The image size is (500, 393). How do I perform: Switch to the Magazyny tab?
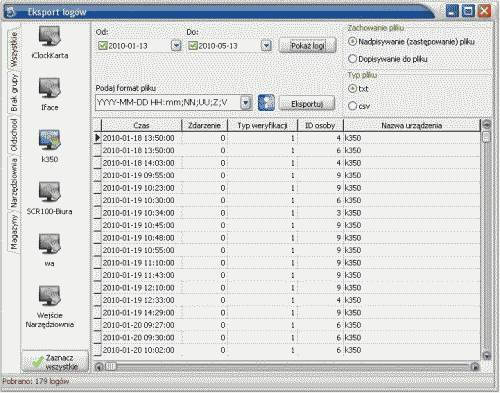14,232
